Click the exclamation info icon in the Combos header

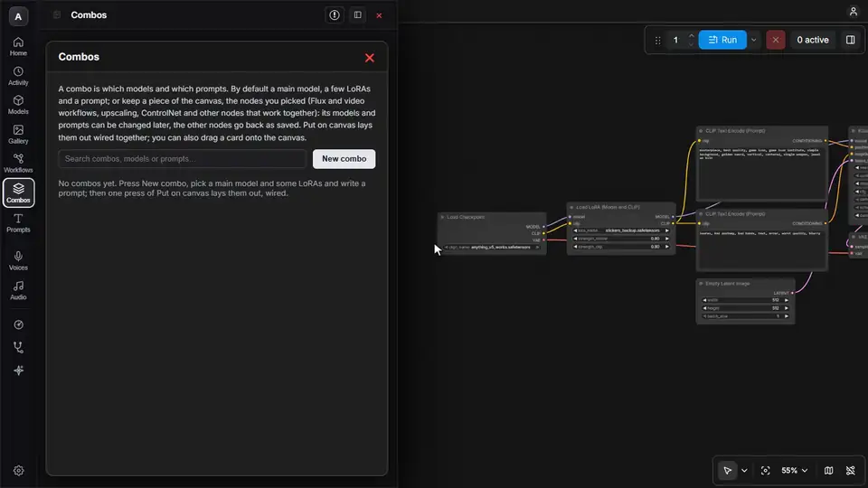point(335,15)
